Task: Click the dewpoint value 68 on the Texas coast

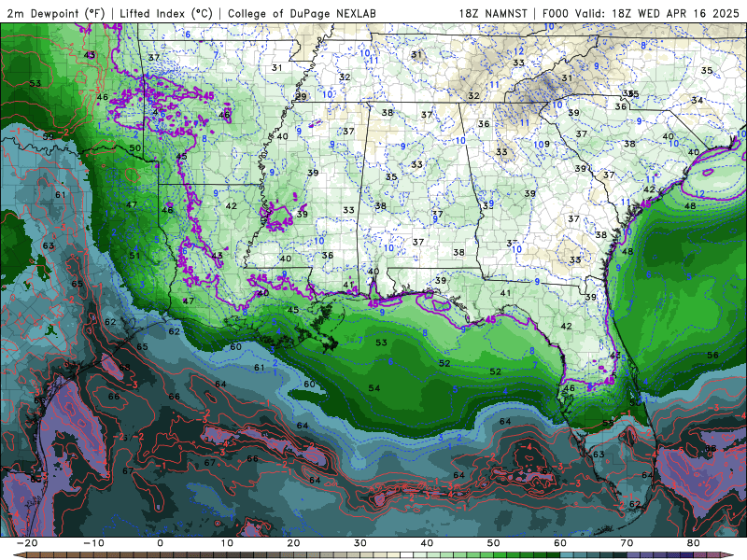Action: pyautogui.click(x=124, y=368)
